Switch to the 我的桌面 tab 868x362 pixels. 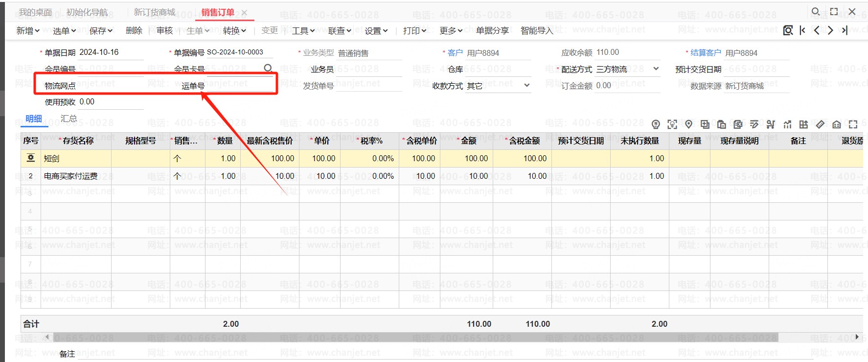coord(35,12)
